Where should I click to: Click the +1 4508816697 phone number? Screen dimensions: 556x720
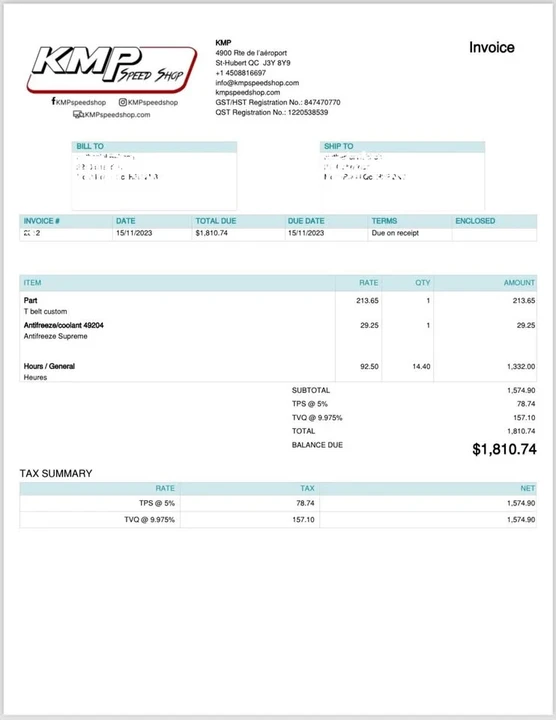tap(241, 73)
